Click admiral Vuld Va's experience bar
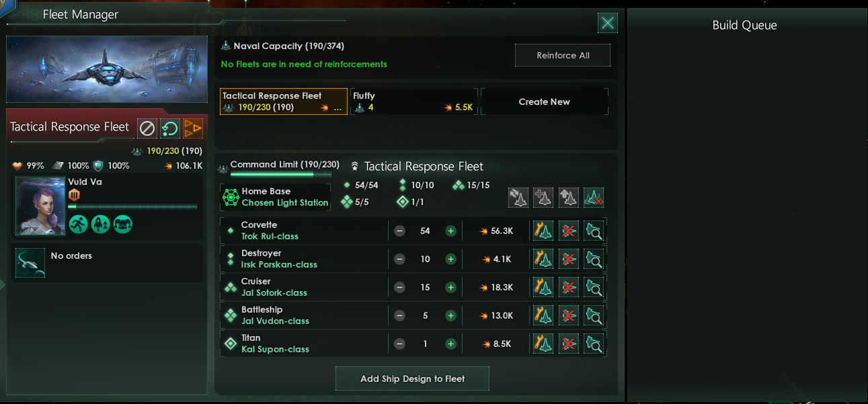Image resolution: width=868 pixels, height=404 pixels. pyautogui.click(x=132, y=207)
